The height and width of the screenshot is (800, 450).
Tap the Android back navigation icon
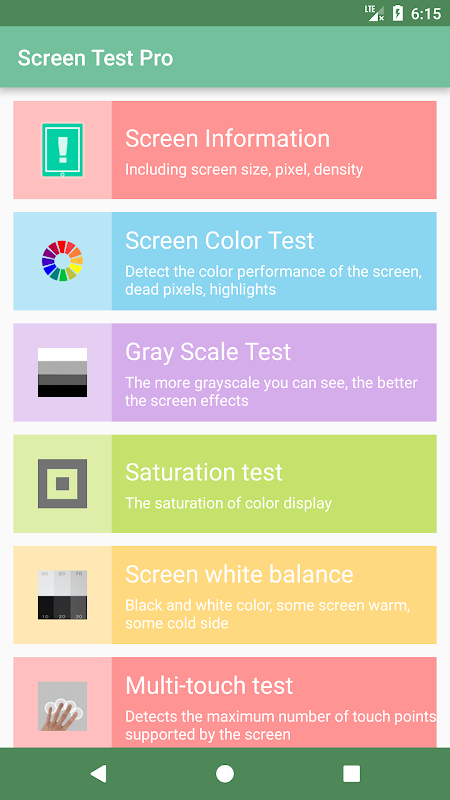pyautogui.click(x=98, y=773)
